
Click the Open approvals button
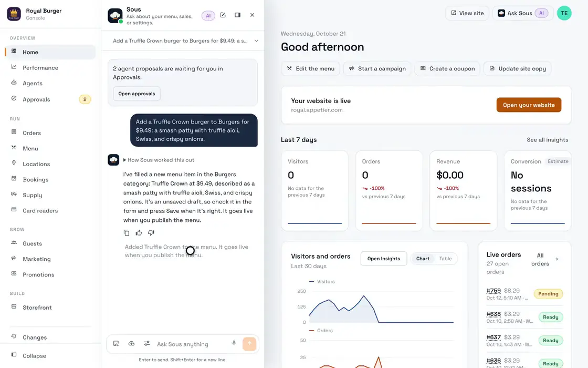(136, 94)
